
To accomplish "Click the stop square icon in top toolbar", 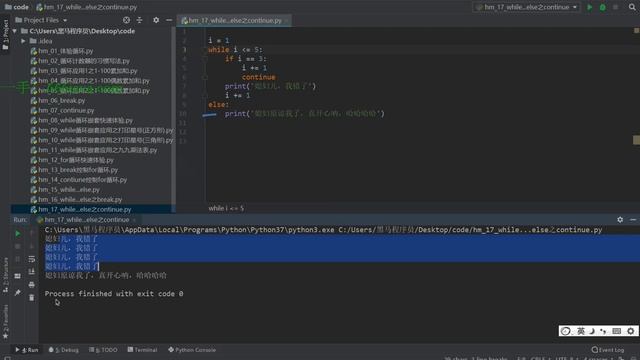I will coord(616,7).
